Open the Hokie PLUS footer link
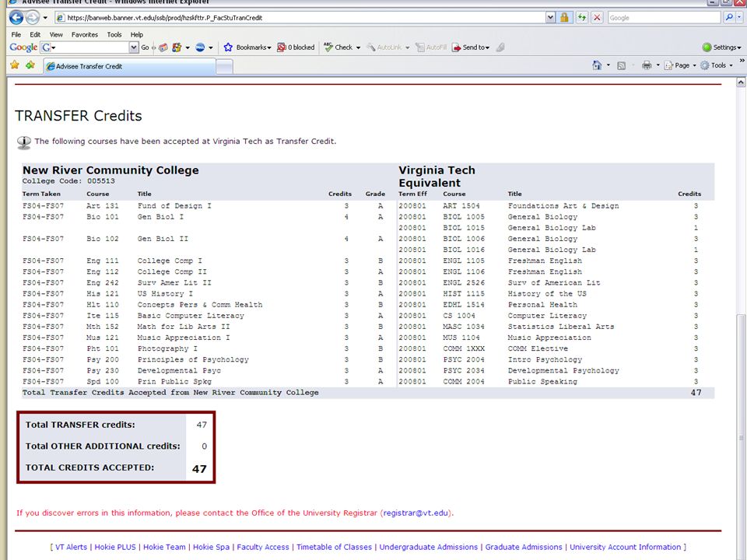The image size is (747, 560). (x=115, y=547)
